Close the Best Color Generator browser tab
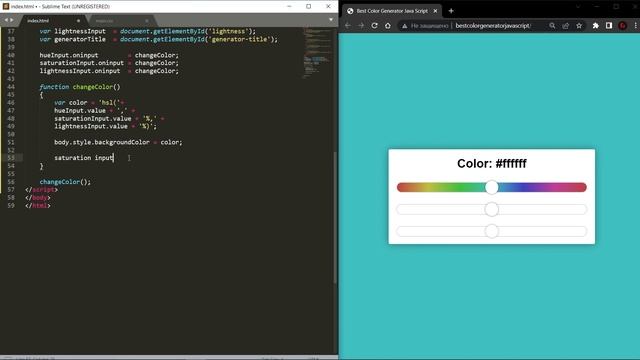The height and width of the screenshot is (360, 640). [435, 11]
